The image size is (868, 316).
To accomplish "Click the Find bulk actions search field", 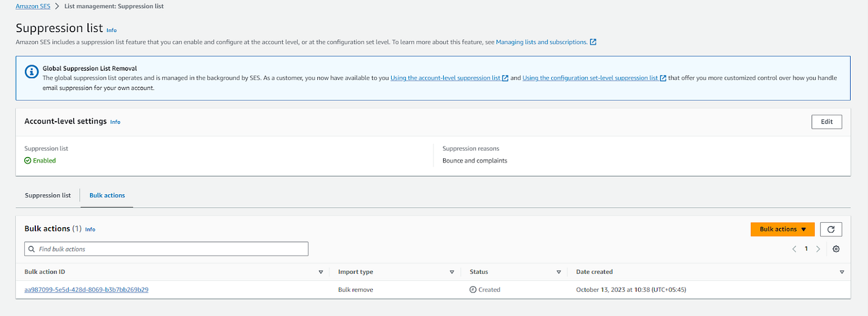I will tap(166, 249).
